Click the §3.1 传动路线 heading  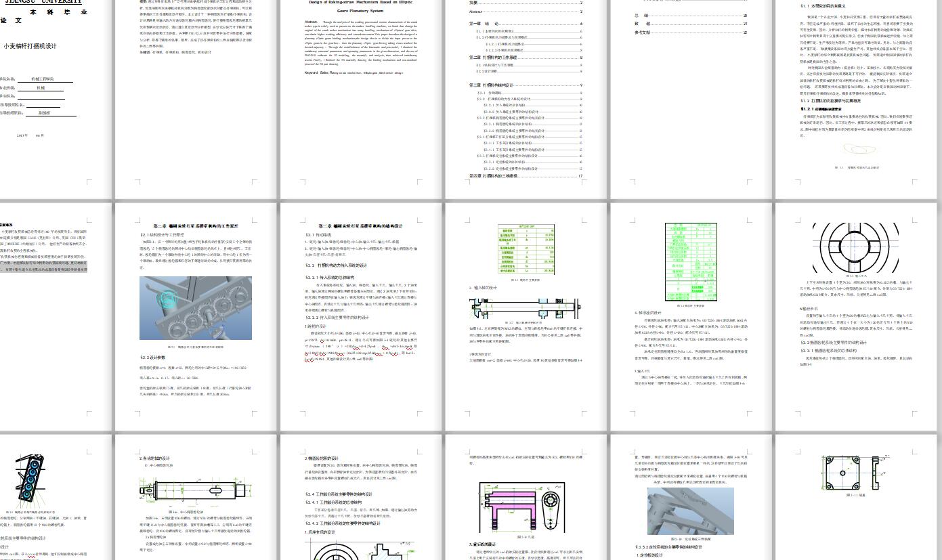pos(319,235)
